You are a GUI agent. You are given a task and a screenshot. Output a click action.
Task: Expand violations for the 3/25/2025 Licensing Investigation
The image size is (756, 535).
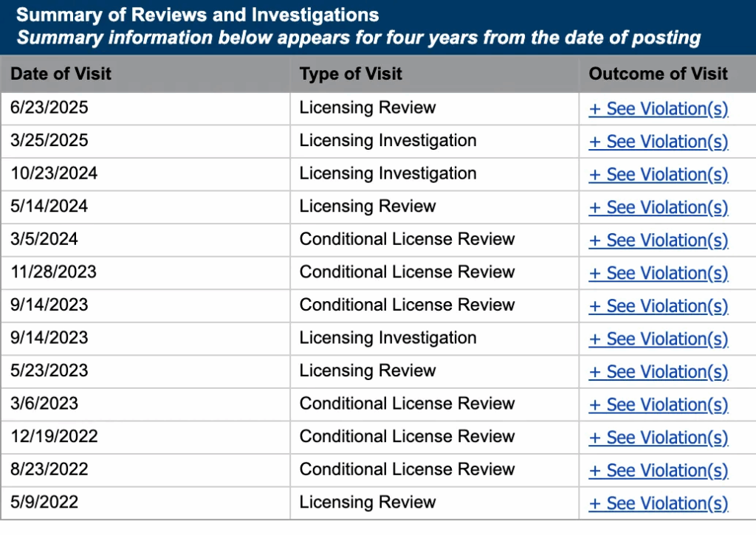tap(658, 141)
